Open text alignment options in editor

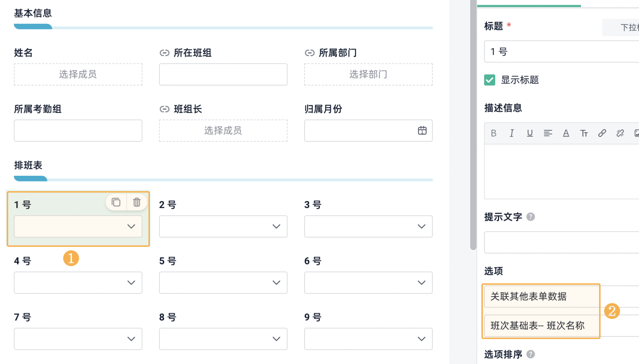548,133
